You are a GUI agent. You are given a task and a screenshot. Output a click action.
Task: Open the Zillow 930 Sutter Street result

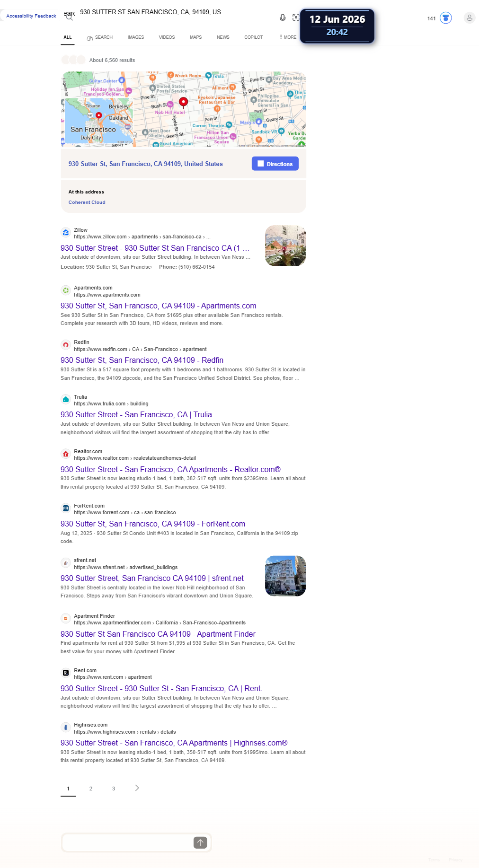155,248
